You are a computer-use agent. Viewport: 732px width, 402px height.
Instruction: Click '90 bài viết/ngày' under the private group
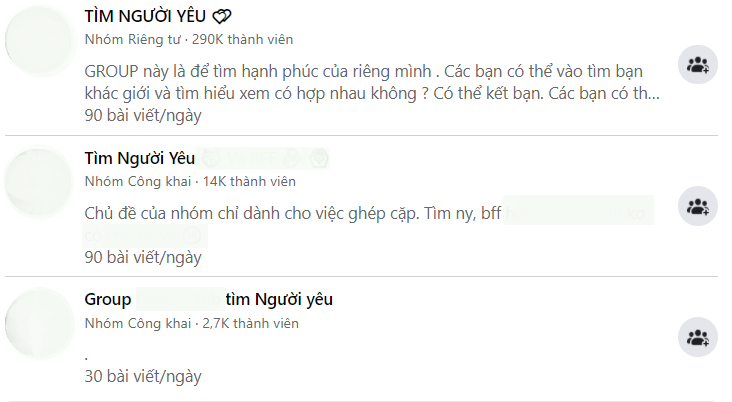click(x=143, y=115)
